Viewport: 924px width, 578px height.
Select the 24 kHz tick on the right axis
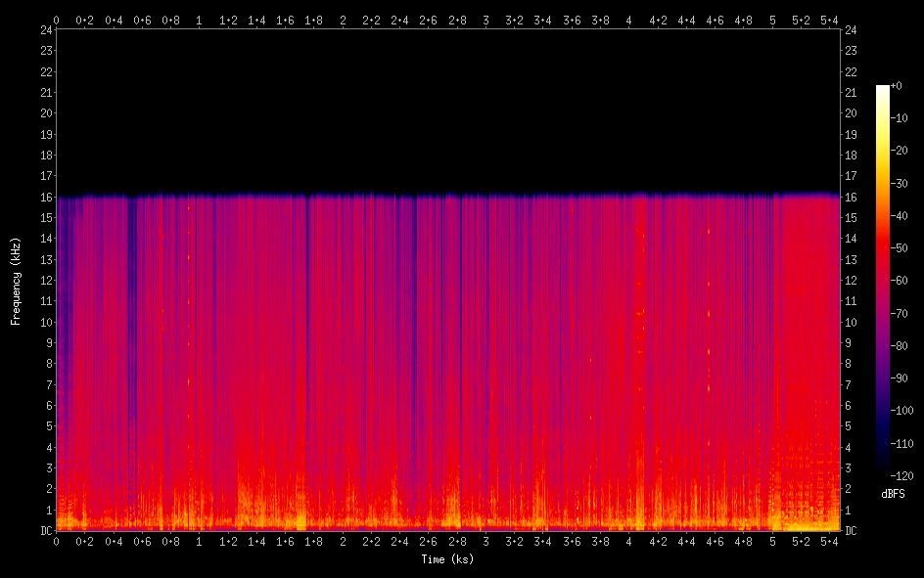click(x=852, y=29)
